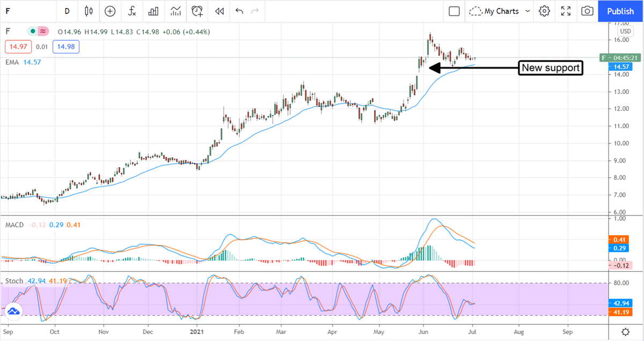644x341 pixels.
Task: Click the layout selection square
Action: coord(454,11)
